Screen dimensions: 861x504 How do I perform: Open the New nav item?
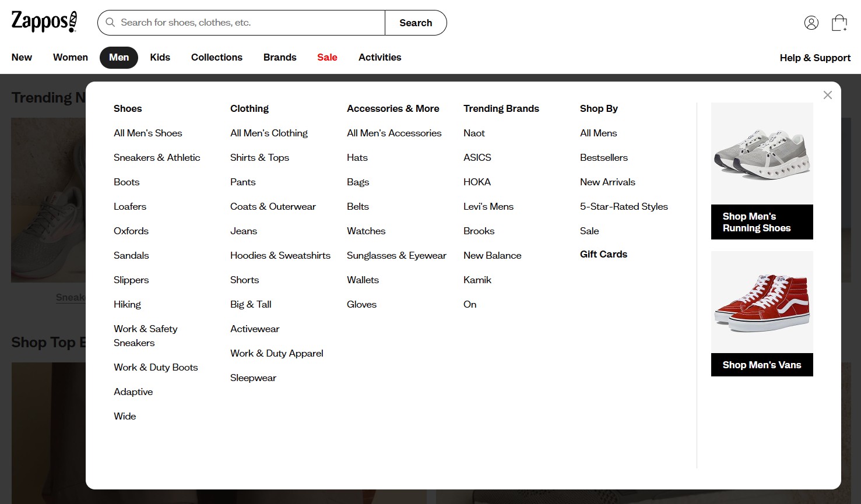click(x=22, y=57)
